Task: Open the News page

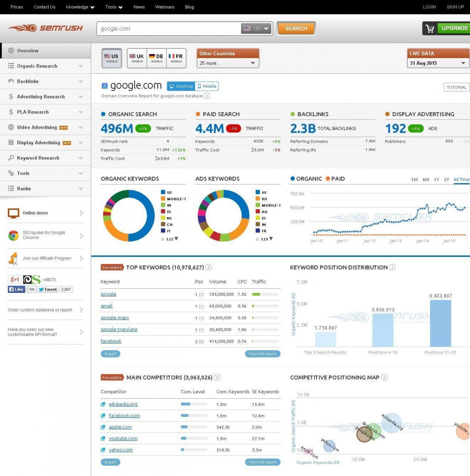Action: pos(139,7)
